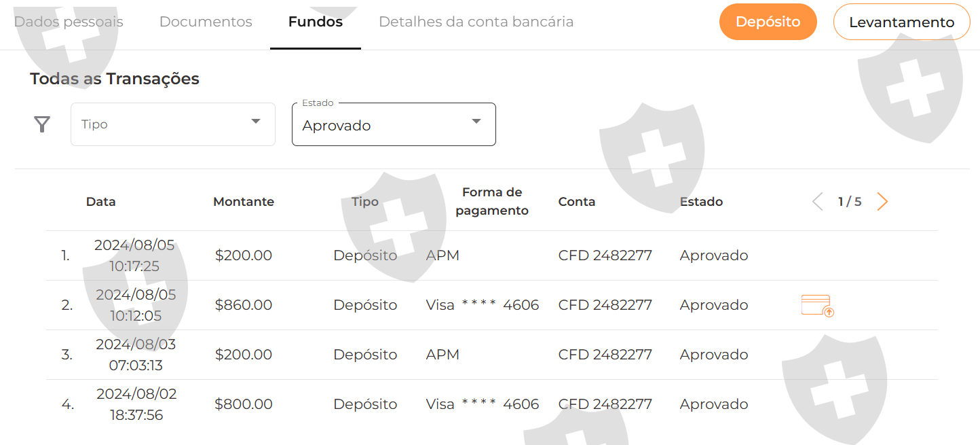The height and width of the screenshot is (445, 980).
Task: Click the Estado dropdown arrow
Action: pyautogui.click(x=476, y=122)
